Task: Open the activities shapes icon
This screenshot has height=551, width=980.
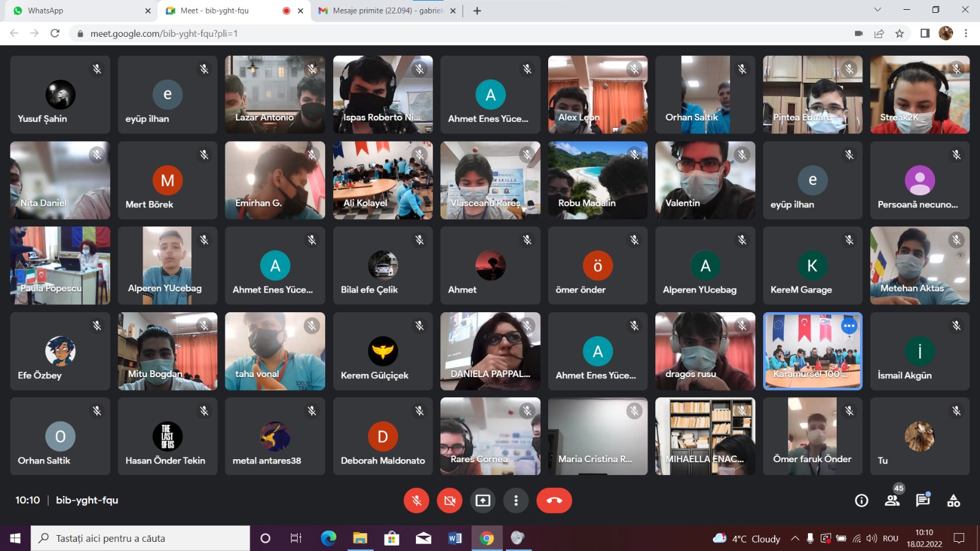Action: [x=953, y=501]
